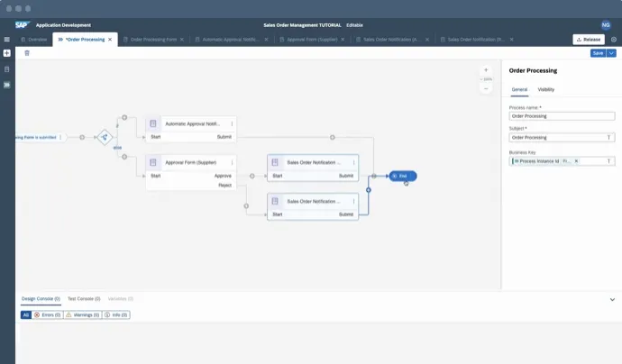Switch to the Visibility tab

click(546, 90)
